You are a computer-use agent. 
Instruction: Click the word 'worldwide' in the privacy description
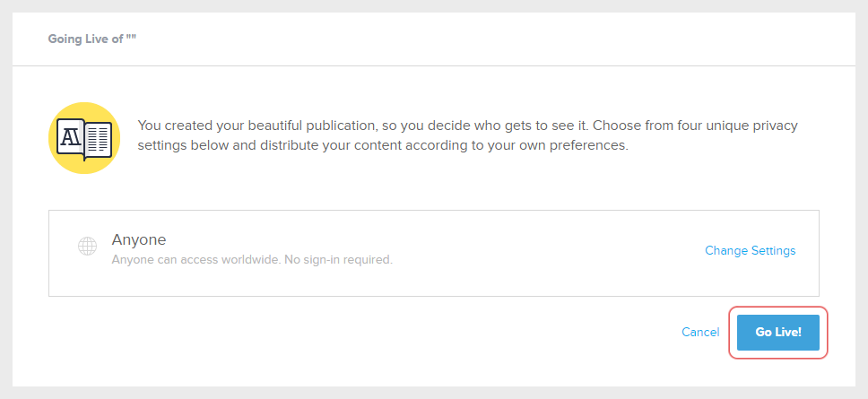pos(236,260)
